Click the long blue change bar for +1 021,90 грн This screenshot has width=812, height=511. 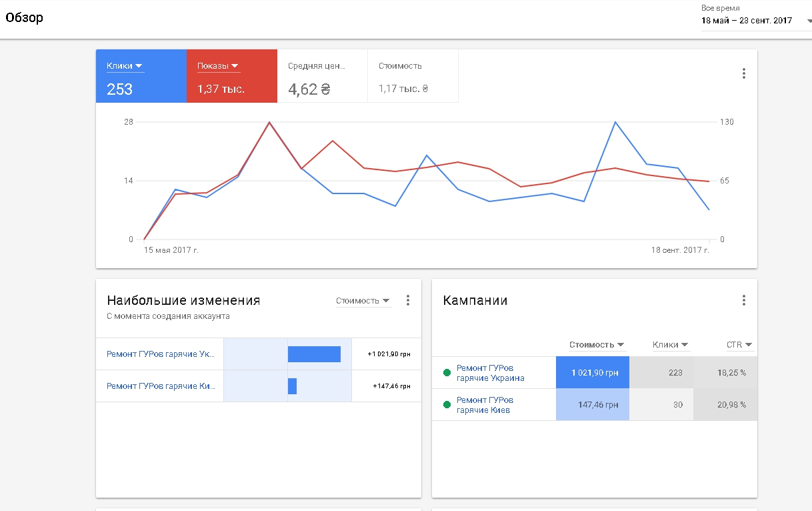click(x=314, y=354)
